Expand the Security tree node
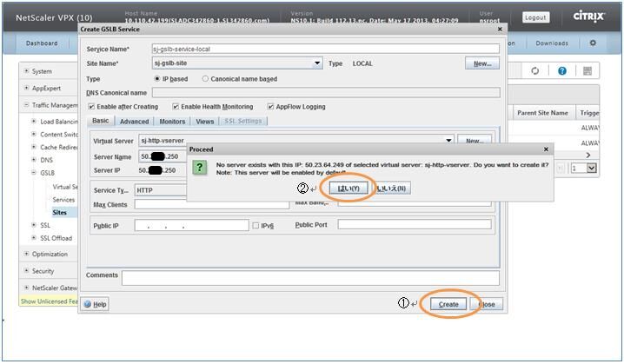The width and height of the screenshot is (624, 364). pos(26,270)
